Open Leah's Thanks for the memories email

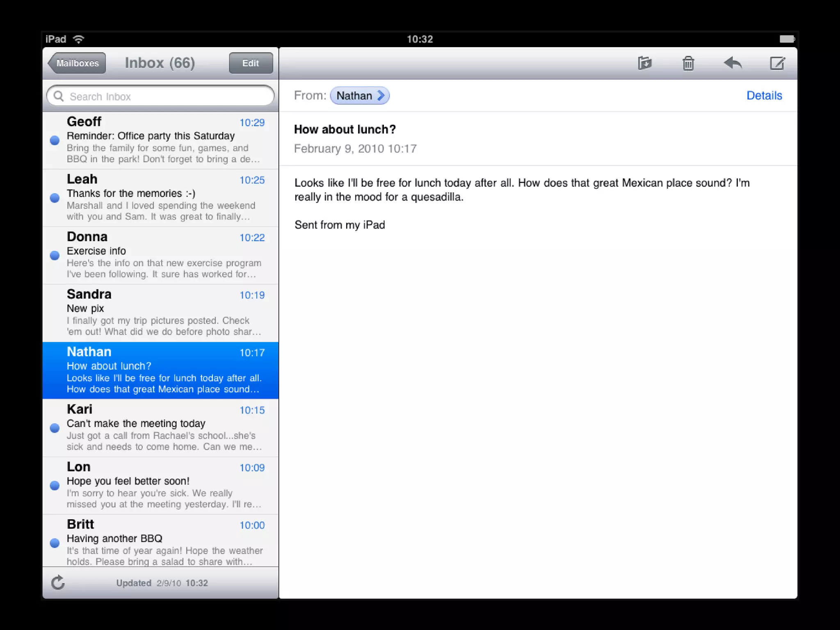(x=164, y=198)
